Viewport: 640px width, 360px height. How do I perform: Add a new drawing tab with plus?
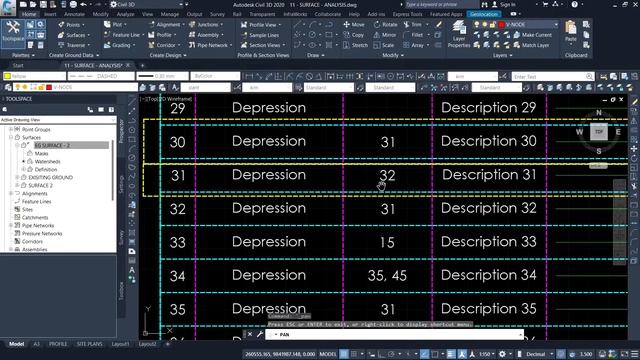142,65
